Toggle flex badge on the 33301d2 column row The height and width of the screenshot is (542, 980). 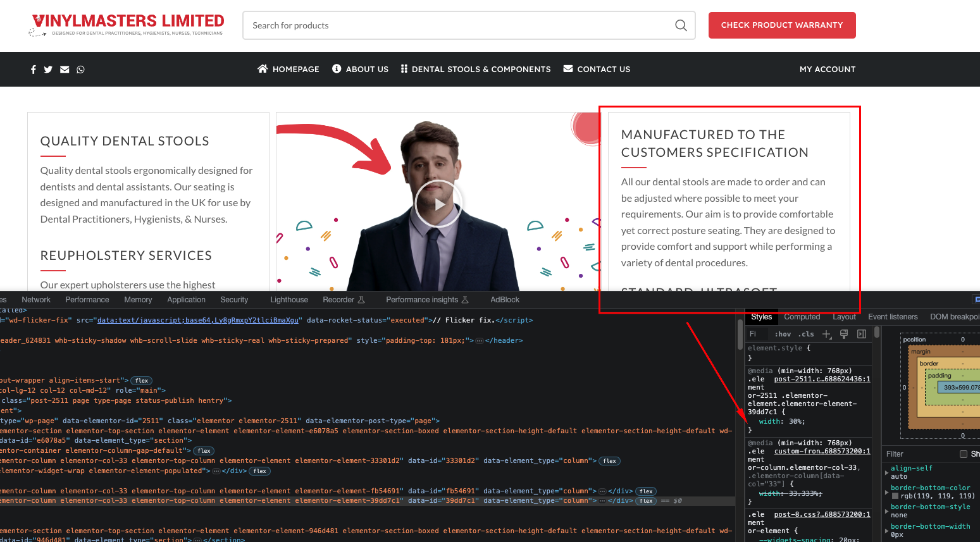click(x=610, y=461)
